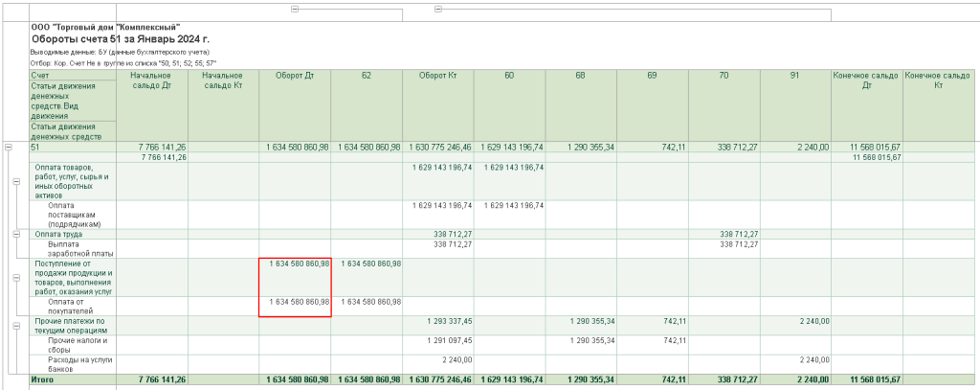Click the Оборот Дт column header
980x390 pixels.
click(x=295, y=76)
